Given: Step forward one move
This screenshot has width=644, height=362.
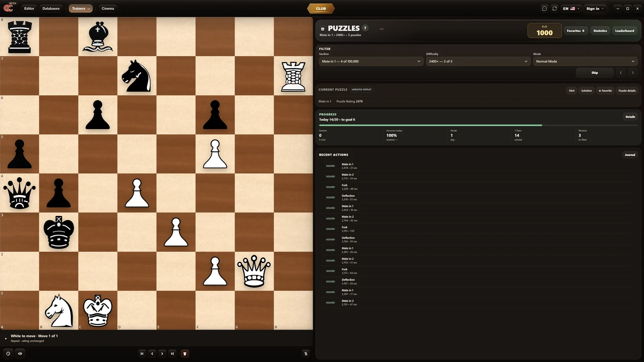Looking at the screenshot, I should (162, 354).
